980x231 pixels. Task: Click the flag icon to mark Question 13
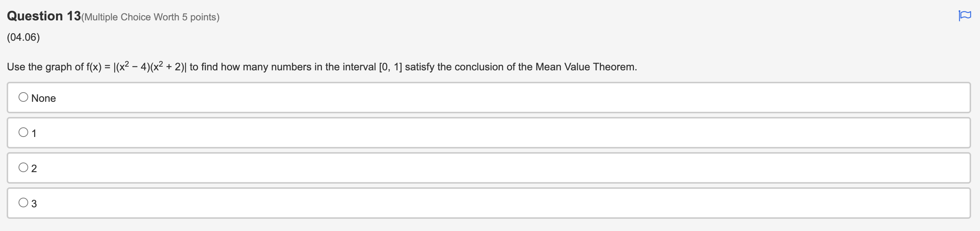point(966,15)
